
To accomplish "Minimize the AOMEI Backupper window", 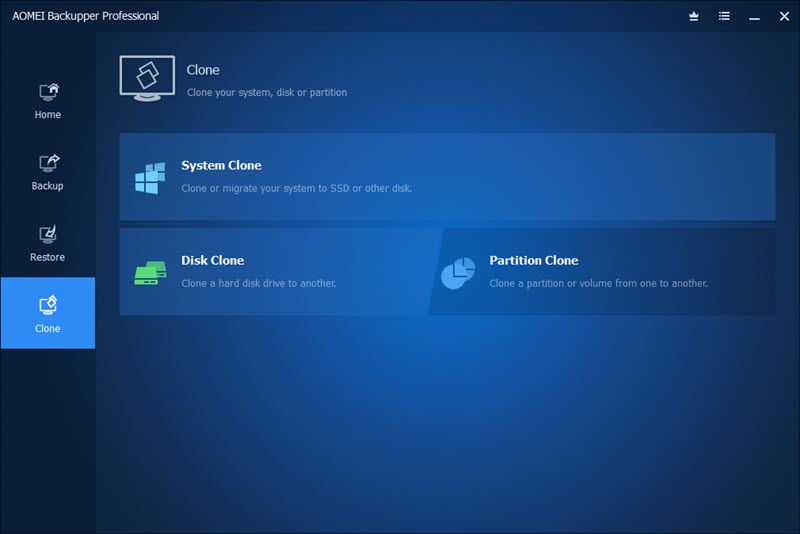I will pyautogui.click(x=755, y=17).
